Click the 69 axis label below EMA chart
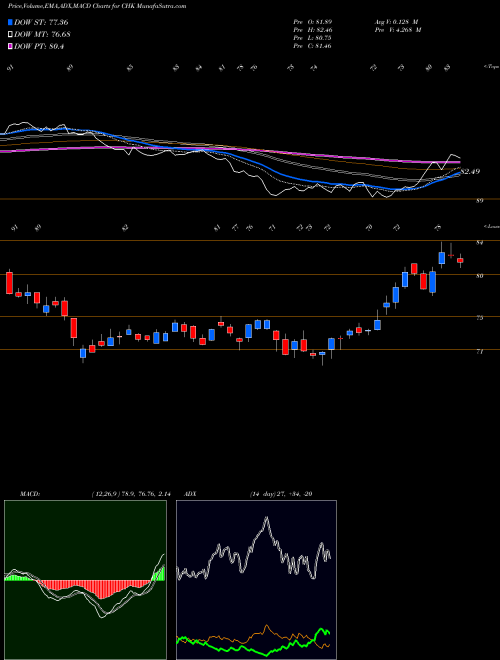 pos(479,201)
